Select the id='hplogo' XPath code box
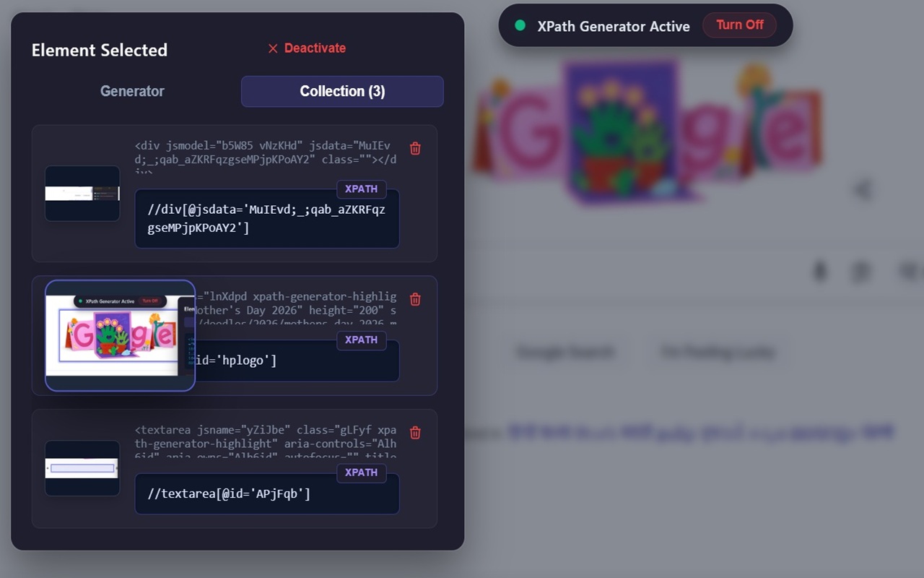This screenshot has width=924, height=578. [x=297, y=361]
